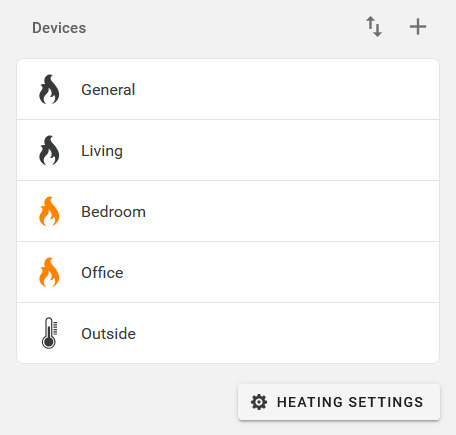
Task: Click the Devices section heading
Action: [59, 28]
